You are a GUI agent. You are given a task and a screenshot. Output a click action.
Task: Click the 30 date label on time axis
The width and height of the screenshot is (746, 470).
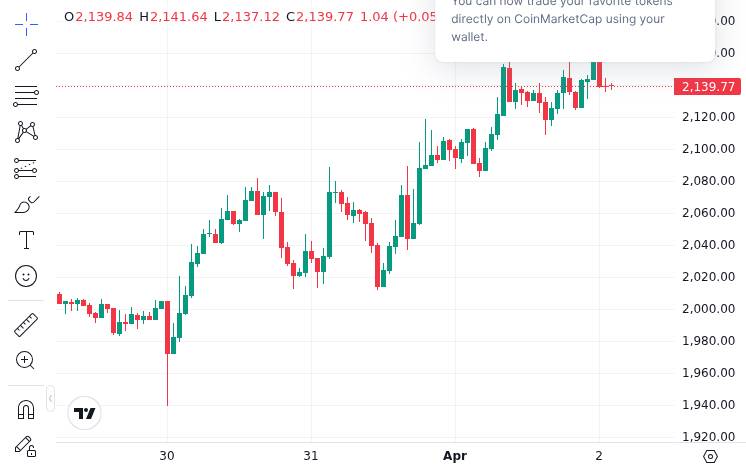(167, 456)
